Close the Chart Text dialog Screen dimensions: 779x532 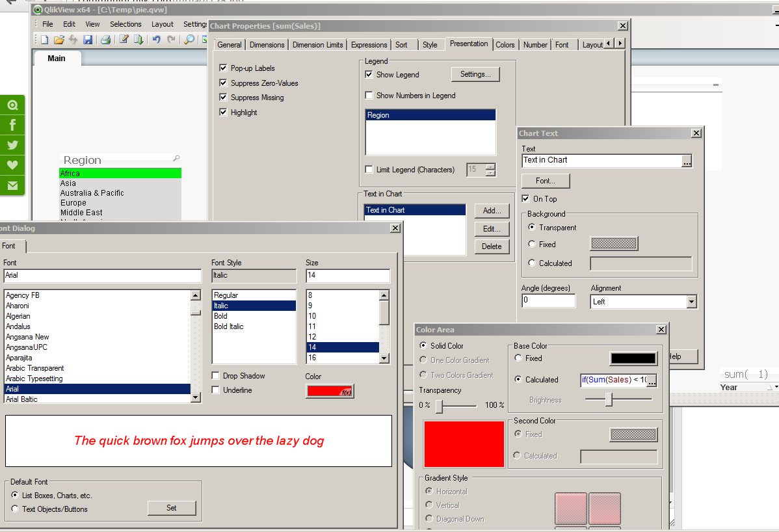tap(696, 133)
